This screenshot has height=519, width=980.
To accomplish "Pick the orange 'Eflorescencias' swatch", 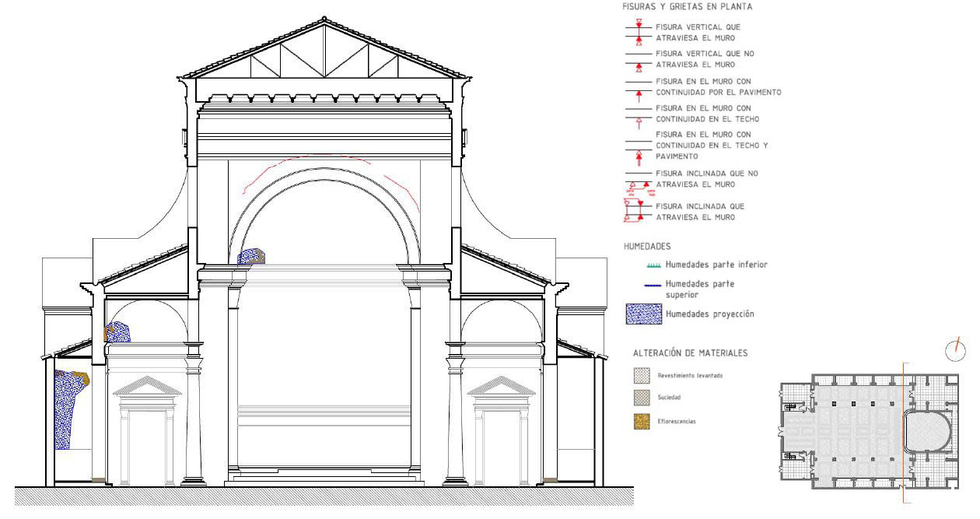I will click(642, 421).
